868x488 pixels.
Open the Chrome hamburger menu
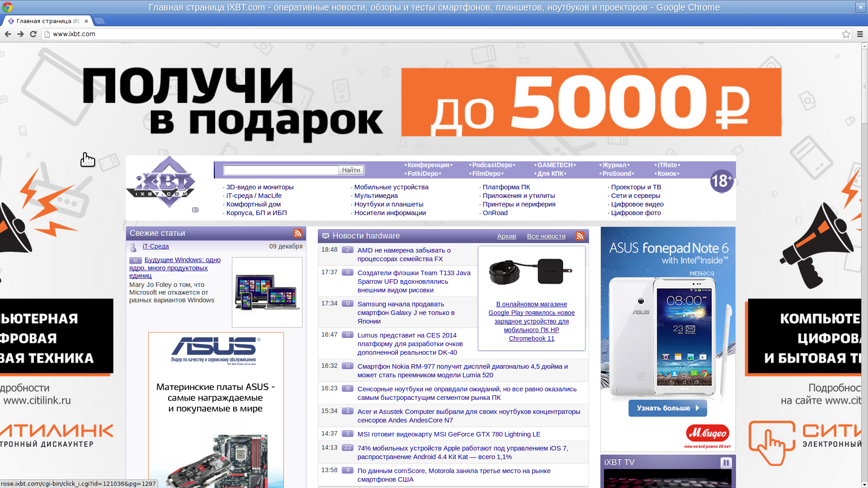tap(860, 34)
